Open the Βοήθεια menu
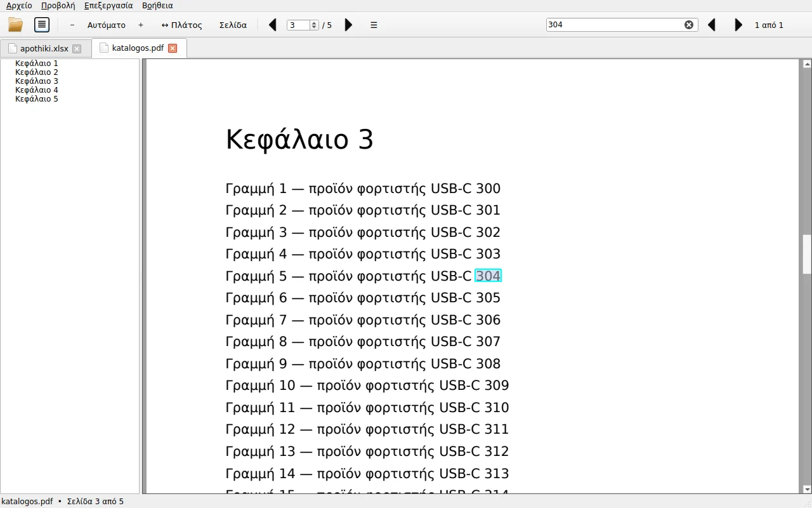This screenshot has width=812, height=508. [157, 6]
